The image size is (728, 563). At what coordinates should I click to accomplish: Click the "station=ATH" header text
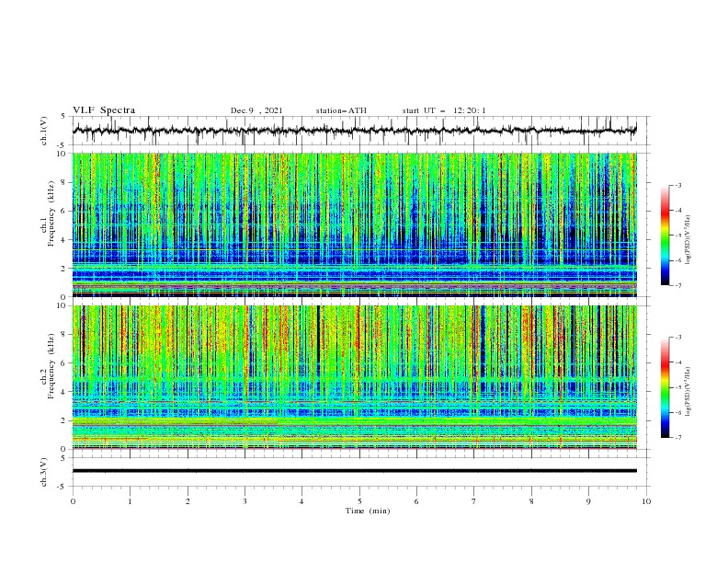coord(341,110)
